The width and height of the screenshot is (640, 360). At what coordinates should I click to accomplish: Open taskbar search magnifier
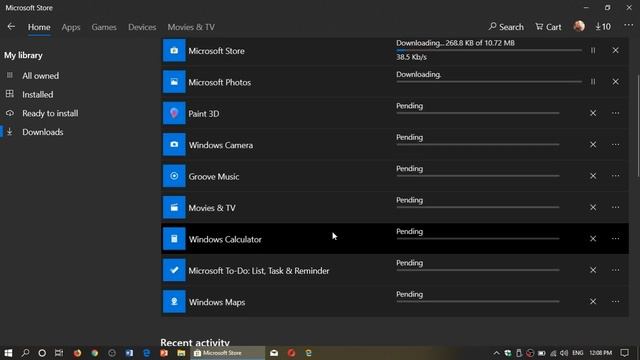pyautogui.click(x=25, y=353)
